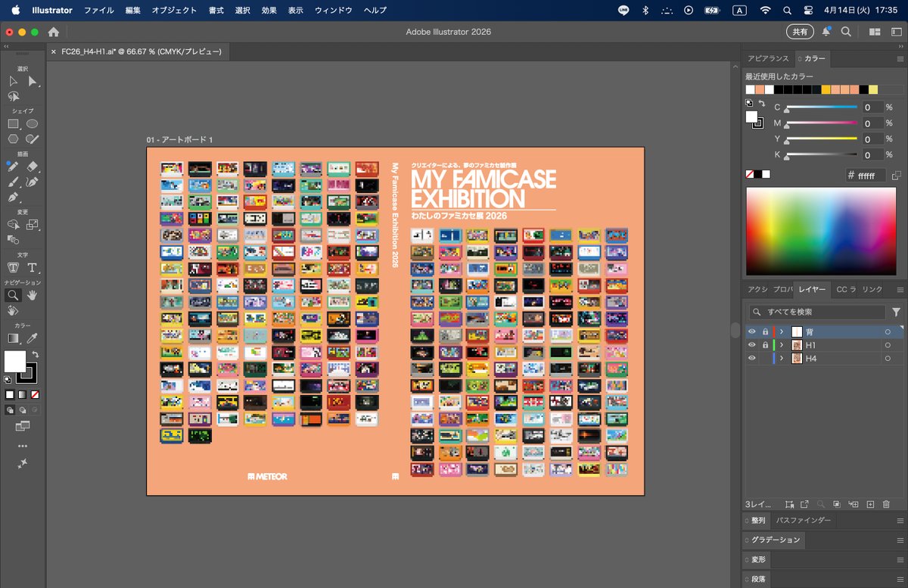This screenshot has width=908, height=588.
Task: Expand the H4 layer contents
Action: tap(782, 359)
